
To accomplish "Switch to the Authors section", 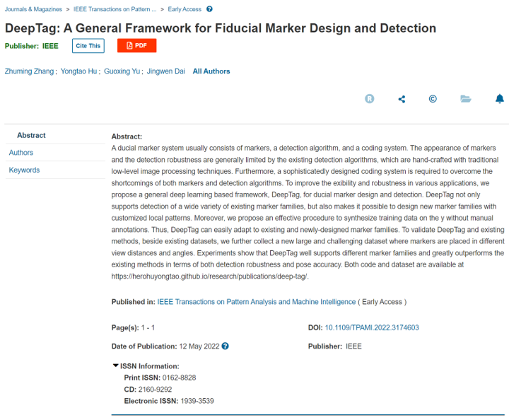I will pos(21,153).
